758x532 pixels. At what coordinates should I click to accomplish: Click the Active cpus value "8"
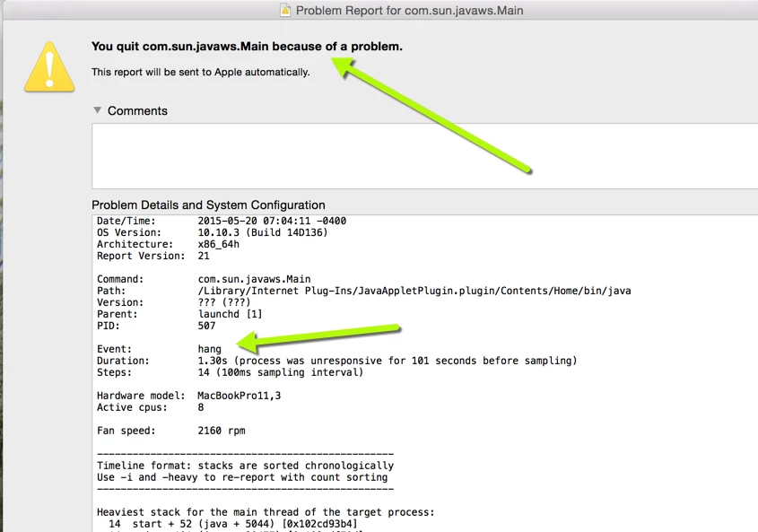pos(201,407)
